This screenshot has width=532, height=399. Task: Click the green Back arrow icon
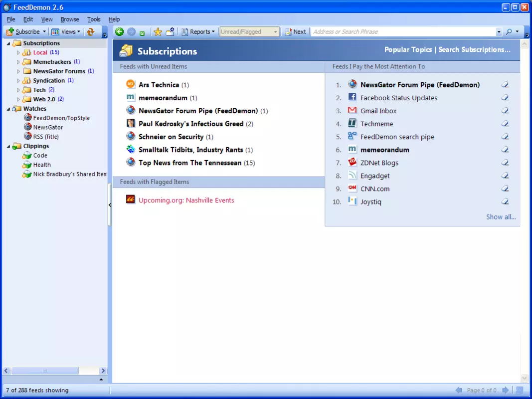[x=119, y=31]
